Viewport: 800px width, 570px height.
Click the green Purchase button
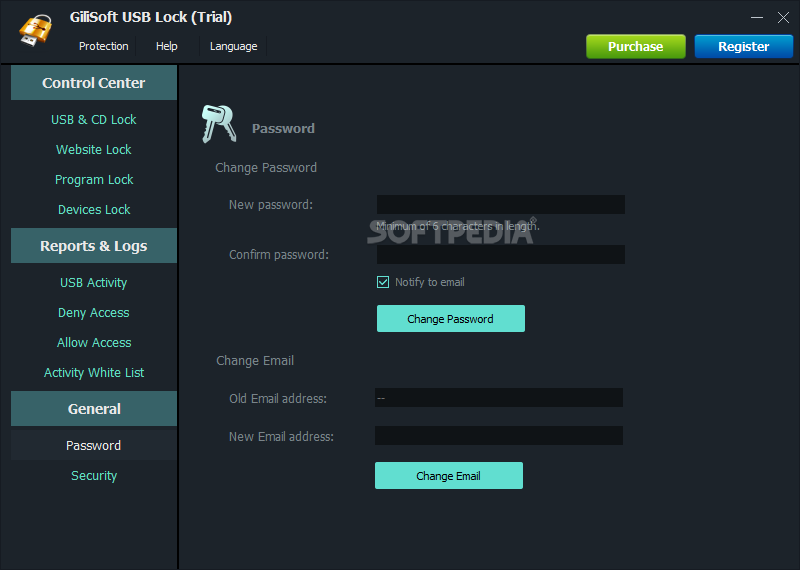[x=636, y=46]
